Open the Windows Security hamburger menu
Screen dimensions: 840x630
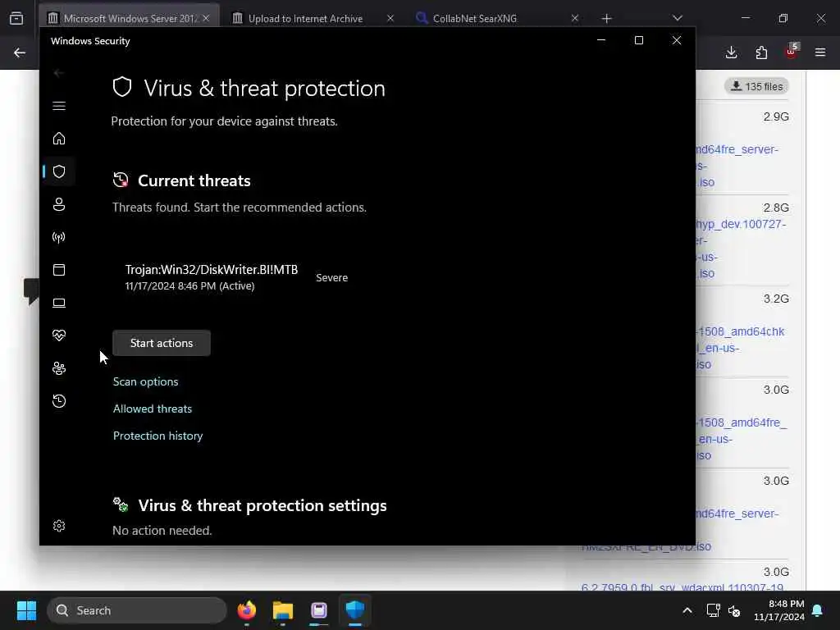tap(59, 106)
